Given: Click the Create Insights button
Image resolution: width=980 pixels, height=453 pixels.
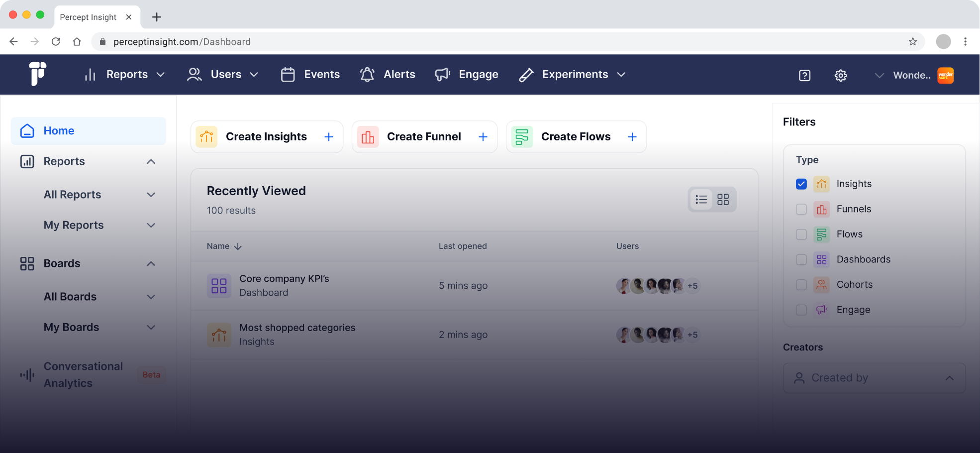Looking at the screenshot, I should (267, 137).
